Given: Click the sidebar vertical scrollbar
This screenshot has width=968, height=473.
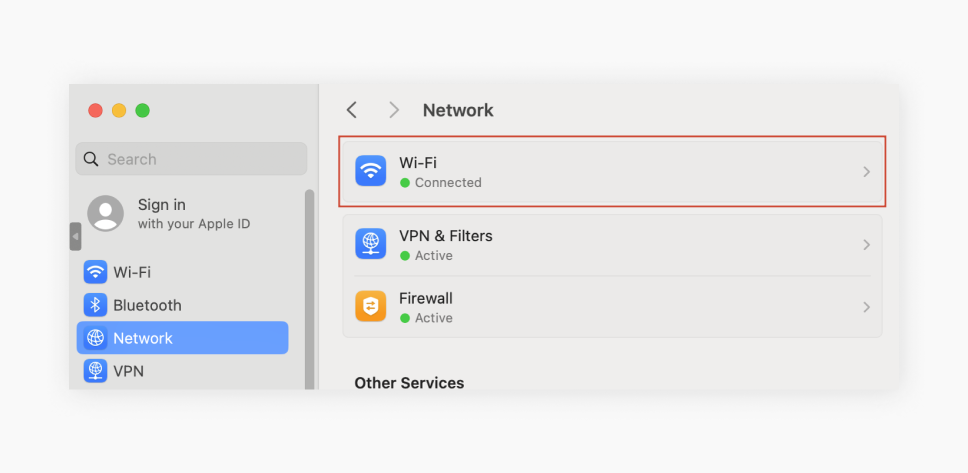Looking at the screenshot, I should tap(309, 289).
